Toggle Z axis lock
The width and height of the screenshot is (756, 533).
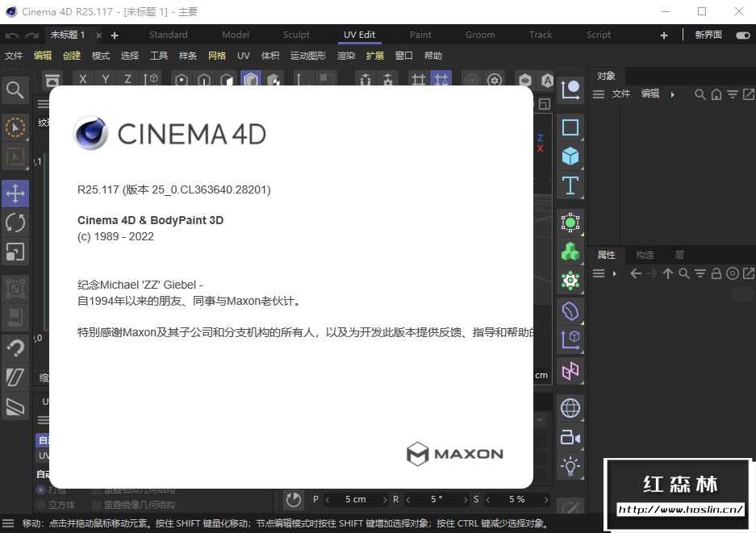[x=127, y=79]
